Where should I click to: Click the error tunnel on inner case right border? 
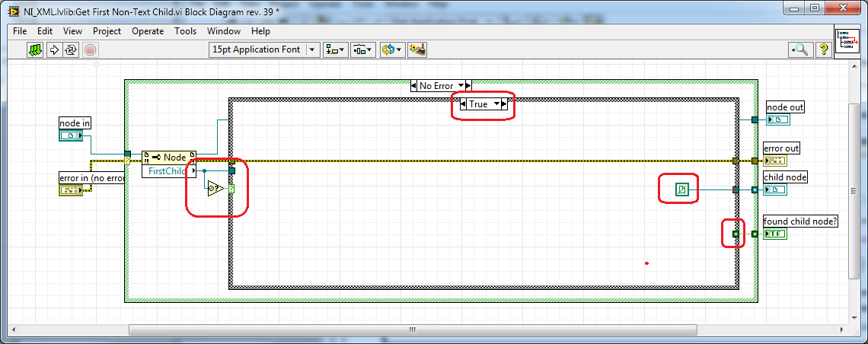click(736, 161)
